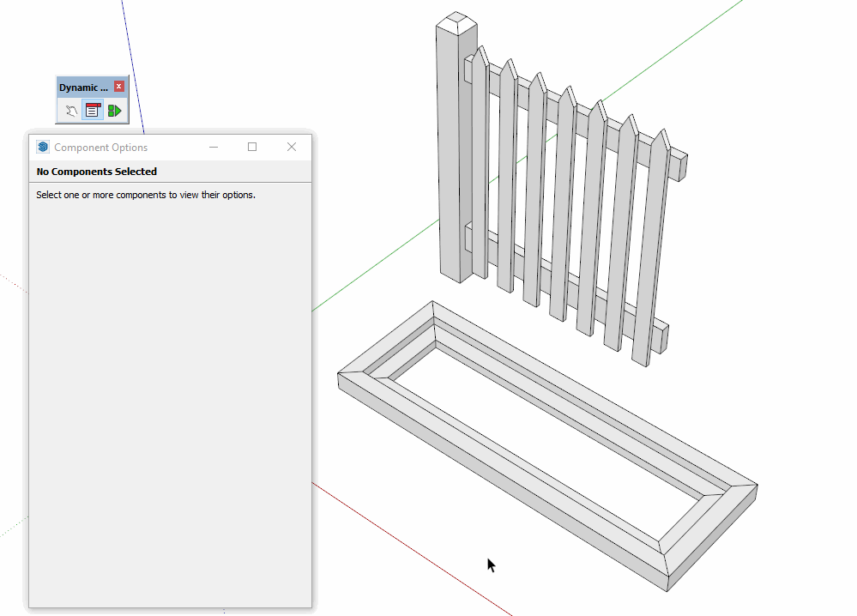Click the Dynamic Components toolbar title
The image size is (857, 616).
pos(83,88)
